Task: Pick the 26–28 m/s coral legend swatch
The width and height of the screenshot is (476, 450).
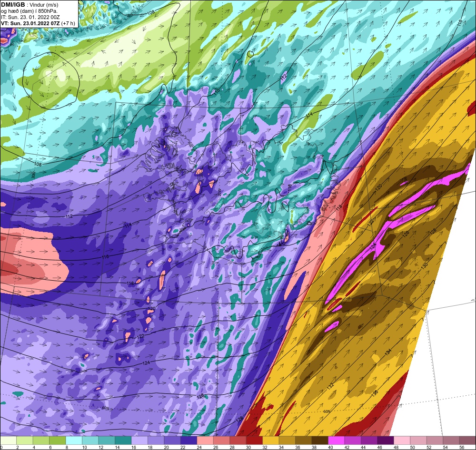Action: pyautogui.click(x=222, y=440)
